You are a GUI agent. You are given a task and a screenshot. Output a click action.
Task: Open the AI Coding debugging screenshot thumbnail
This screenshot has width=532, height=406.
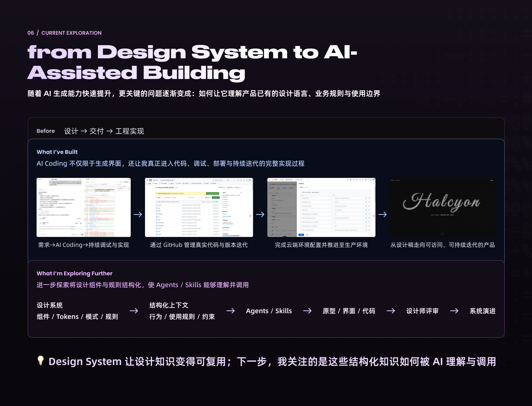pos(83,207)
